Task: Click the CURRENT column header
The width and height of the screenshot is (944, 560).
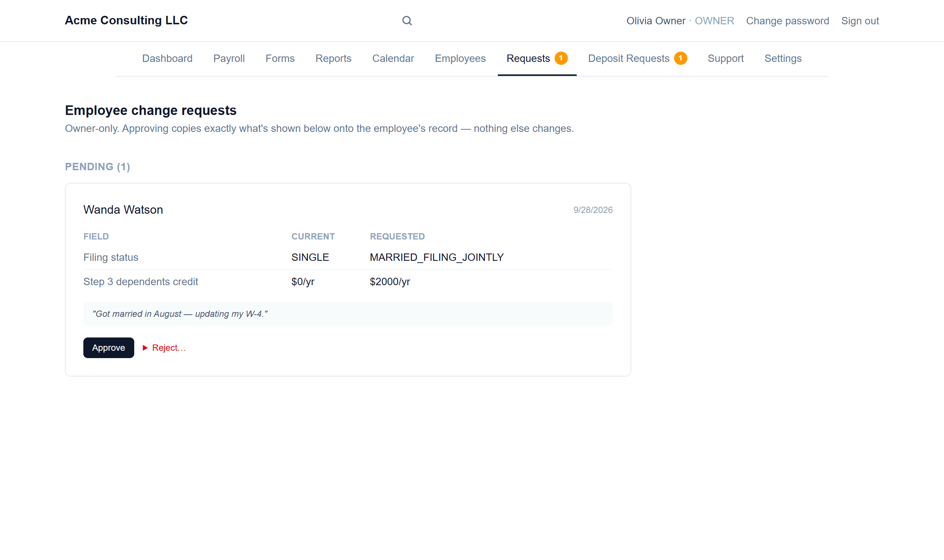Action: 313,237
